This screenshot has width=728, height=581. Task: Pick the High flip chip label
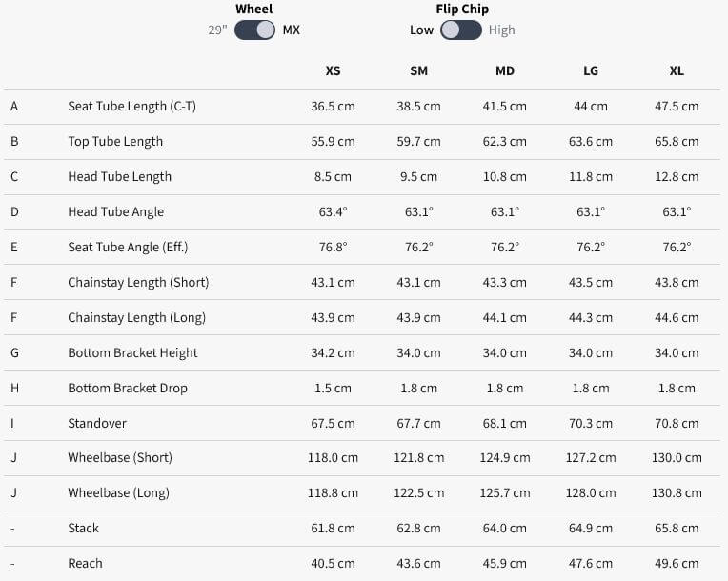501,30
